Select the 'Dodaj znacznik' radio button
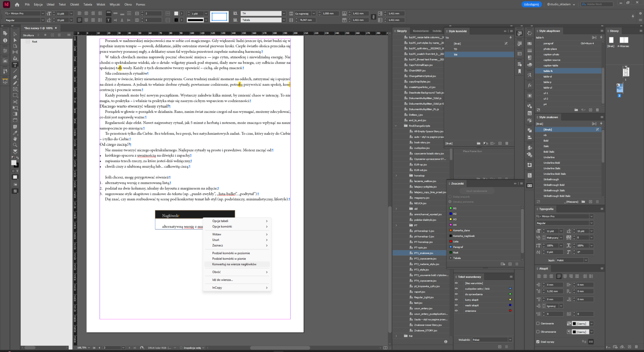This screenshot has height=352, width=644. (x=450, y=197)
